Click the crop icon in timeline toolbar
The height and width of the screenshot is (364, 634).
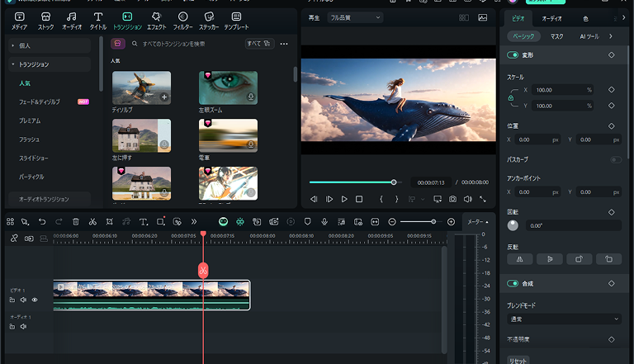point(110,222)
